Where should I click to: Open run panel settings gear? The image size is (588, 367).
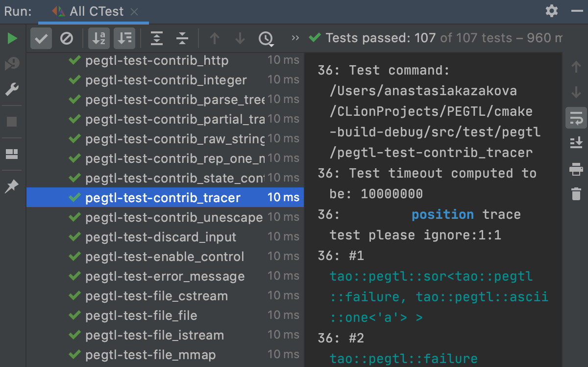point(552,11)
